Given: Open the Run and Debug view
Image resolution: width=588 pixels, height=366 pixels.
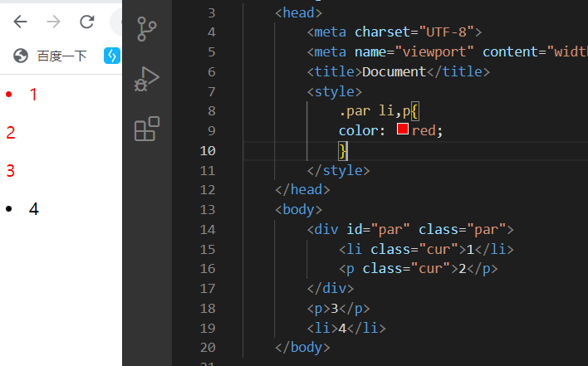Looking at the screenshot, I should coord(147,79).
